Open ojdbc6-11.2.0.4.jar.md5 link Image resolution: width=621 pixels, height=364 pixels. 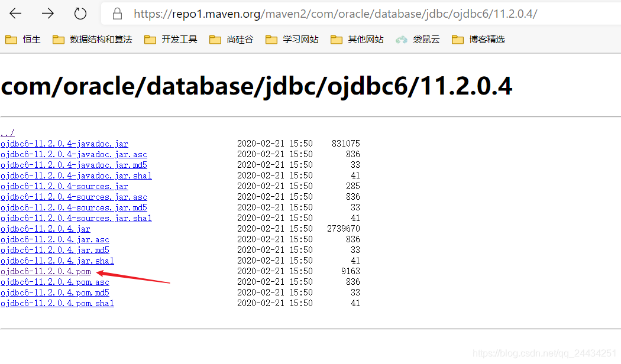click(54, 251)
